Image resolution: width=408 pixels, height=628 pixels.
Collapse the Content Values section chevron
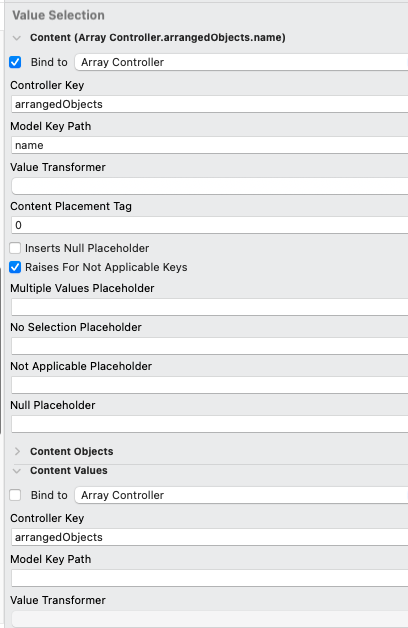pyautogui.click(x=16, y=471)
